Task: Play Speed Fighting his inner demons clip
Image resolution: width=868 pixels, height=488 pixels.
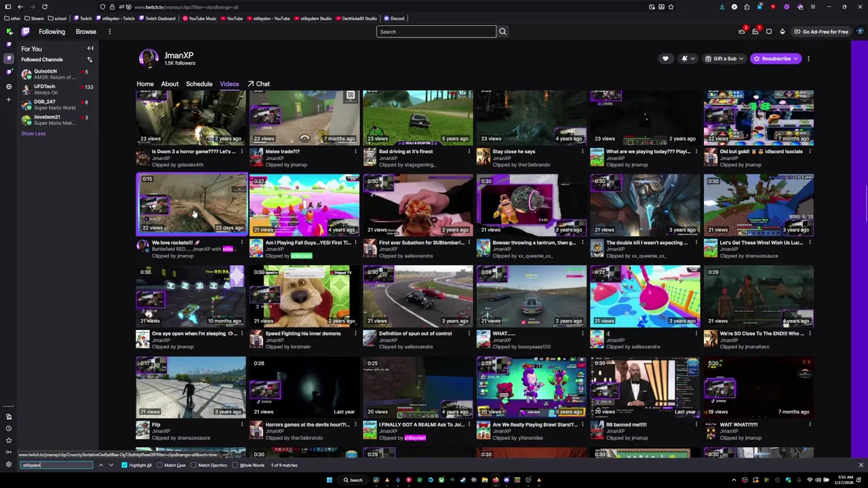Action: [304, 296]
